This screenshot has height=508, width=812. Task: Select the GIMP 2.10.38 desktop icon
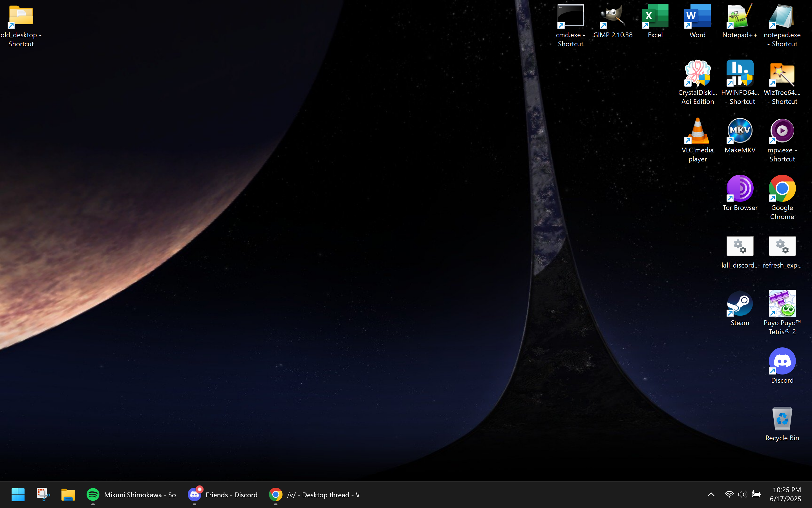(x=613, y=21)
